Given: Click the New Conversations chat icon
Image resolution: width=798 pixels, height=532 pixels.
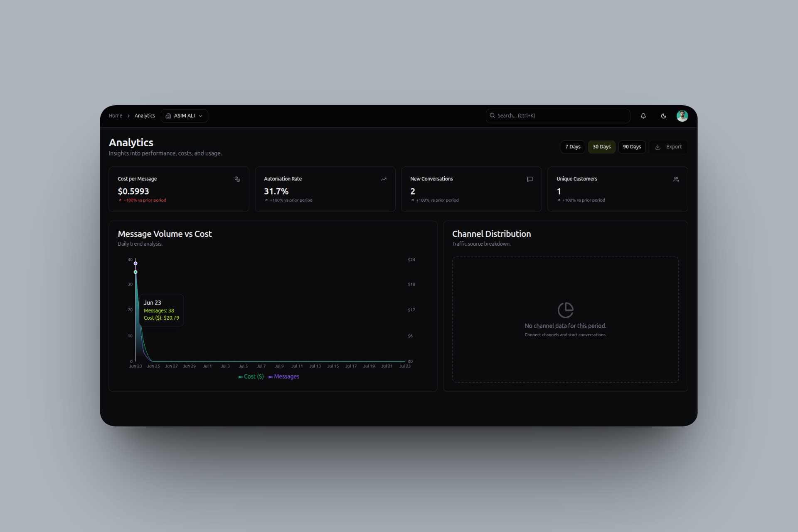Looking at the screenshot, I should (x=530, y=179).
